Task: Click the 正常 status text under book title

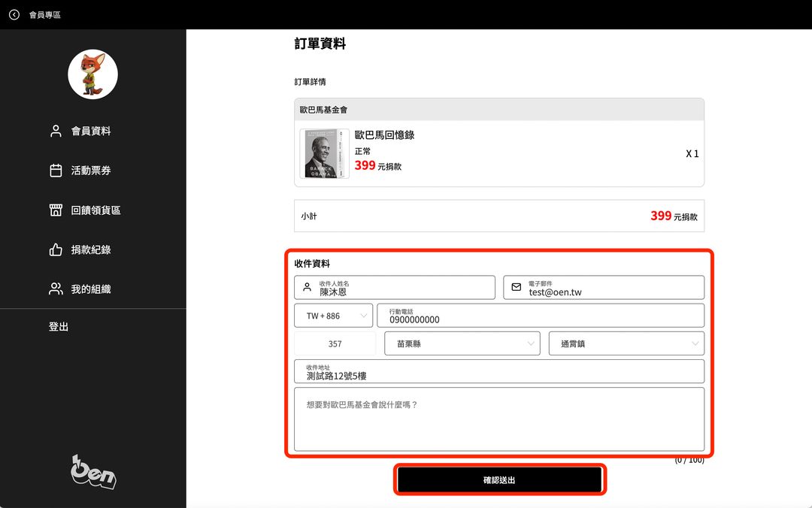Action: [362, 151]
